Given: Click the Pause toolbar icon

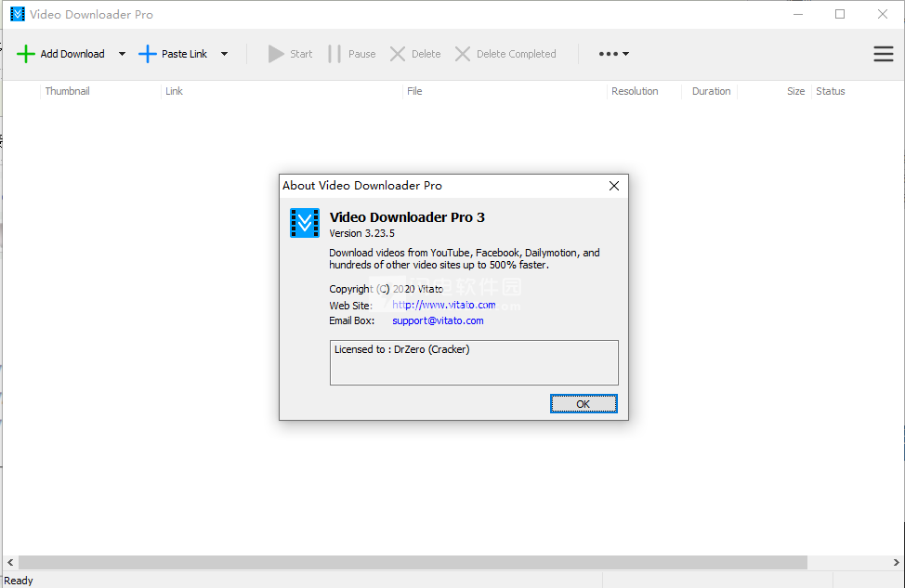Looking at the screenshot, I should pyautogui.click(x=334, y=54).
